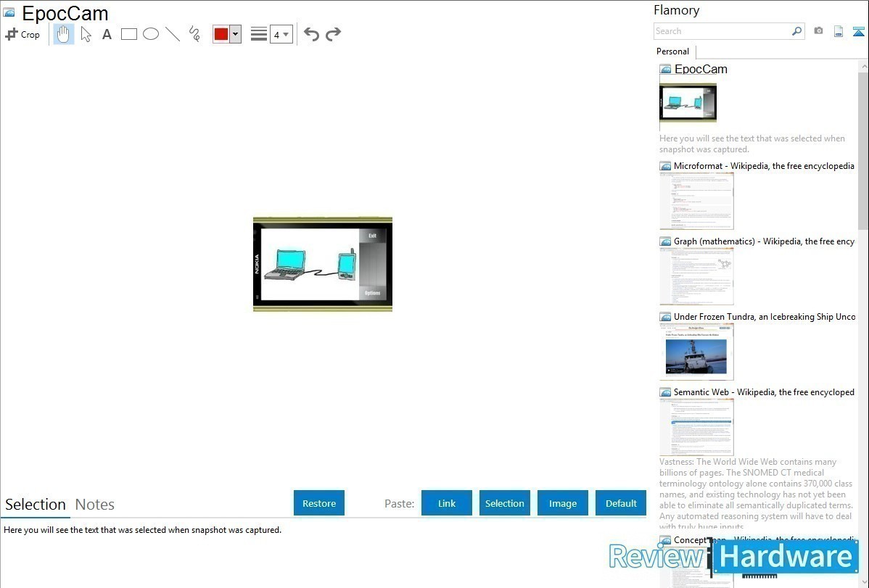Click the icon beside Semantic Web title
This screenshot has height=588, width=869.
[666, 392]
